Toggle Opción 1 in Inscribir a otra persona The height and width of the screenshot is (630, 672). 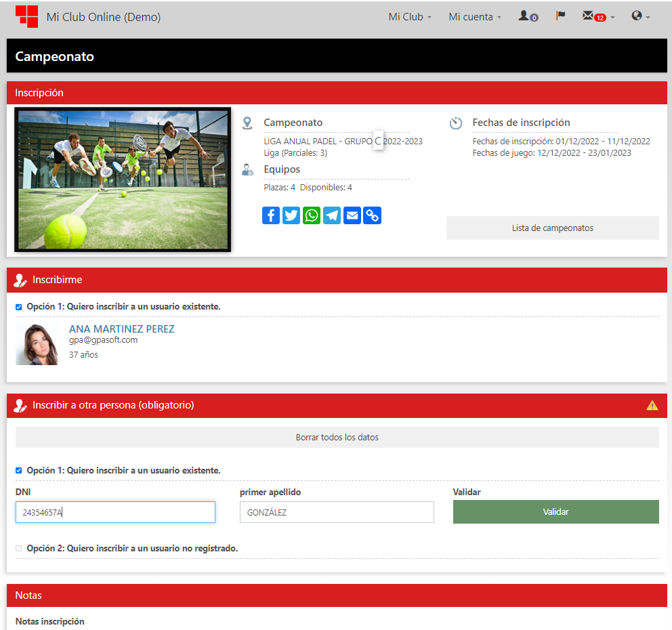(x=19, y=471)
